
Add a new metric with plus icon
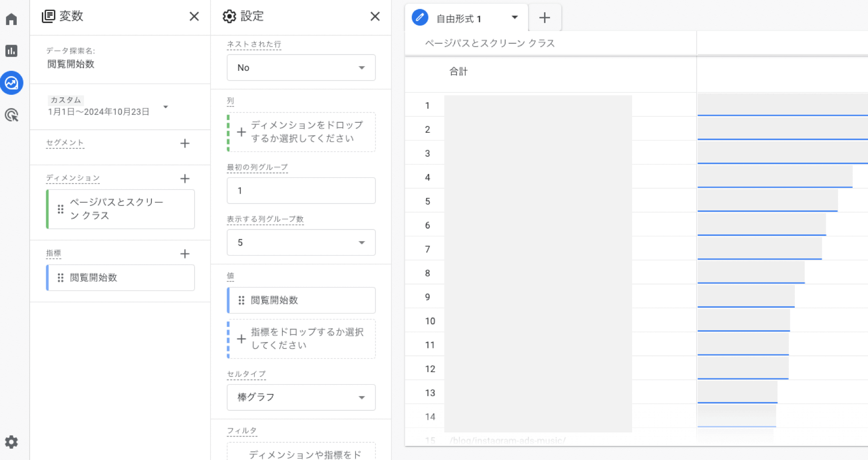pyautogui.click(x=185, y=254)
